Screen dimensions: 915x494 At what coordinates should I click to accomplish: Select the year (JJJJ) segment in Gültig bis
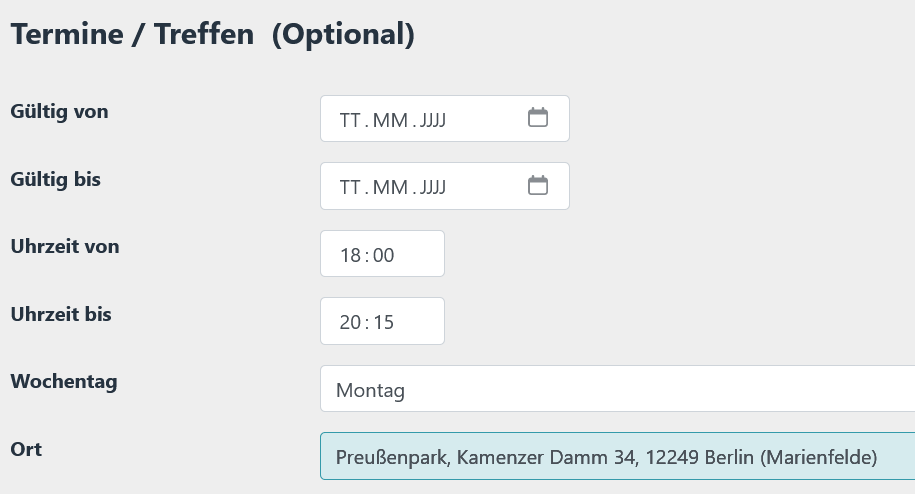point(433,187)
